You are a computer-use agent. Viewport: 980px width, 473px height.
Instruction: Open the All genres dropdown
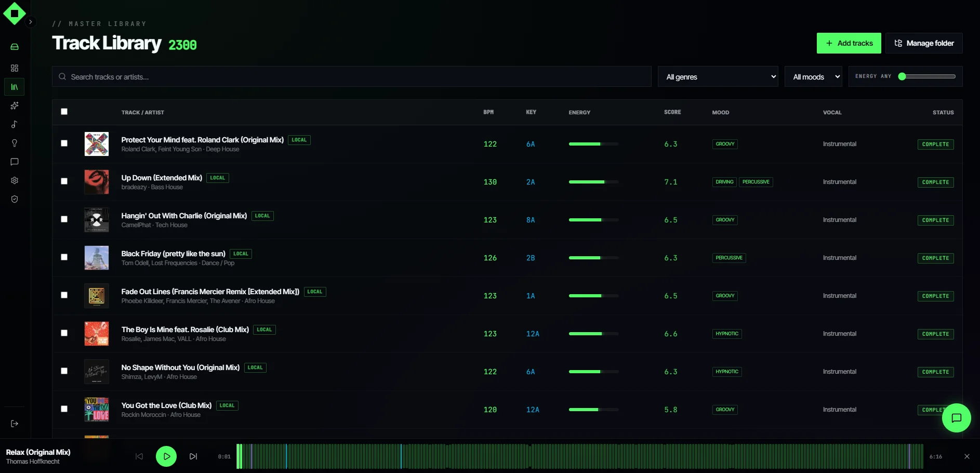coord(718,76)
